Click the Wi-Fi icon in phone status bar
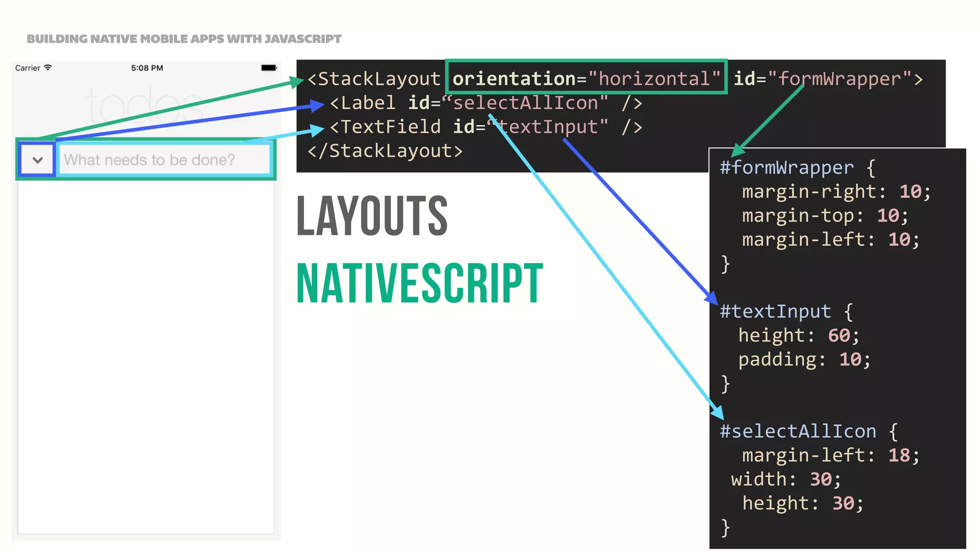 coord(47,67)
